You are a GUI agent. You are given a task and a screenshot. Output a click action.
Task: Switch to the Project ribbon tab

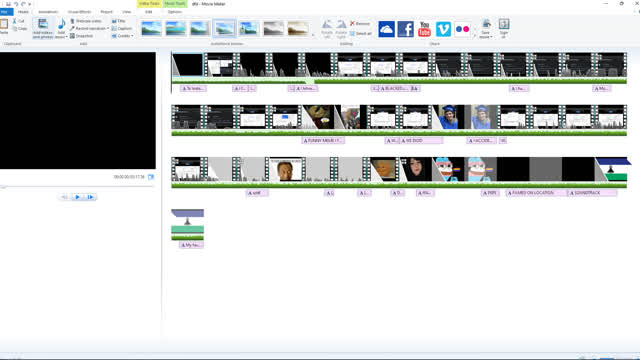[x=107, y=12]
